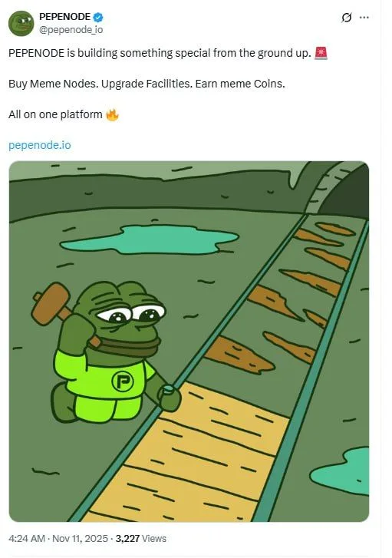
Task: Click the Nov 11, 2025 date
Action: coord(80,538)
